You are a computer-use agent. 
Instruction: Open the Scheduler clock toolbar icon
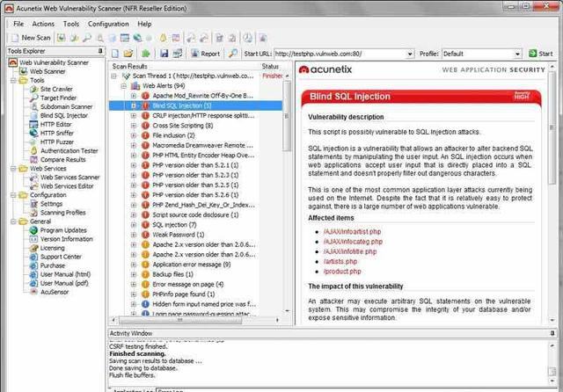(248, 38)
